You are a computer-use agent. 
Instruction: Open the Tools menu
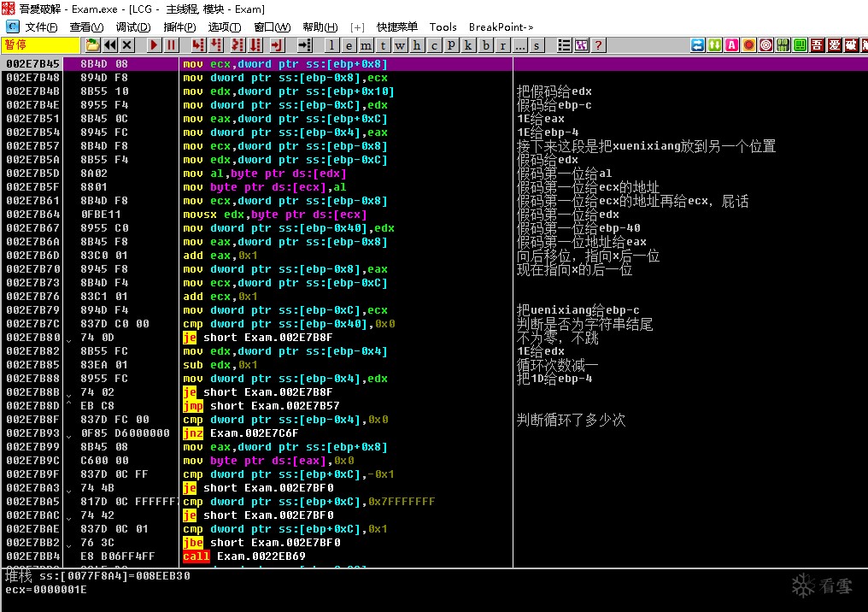tap(443, 27)
